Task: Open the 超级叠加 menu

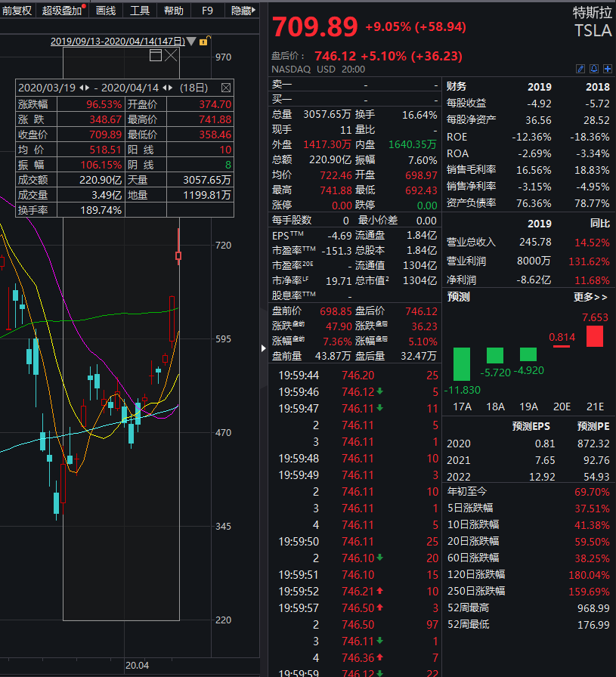Action: [x=62, y=11]
